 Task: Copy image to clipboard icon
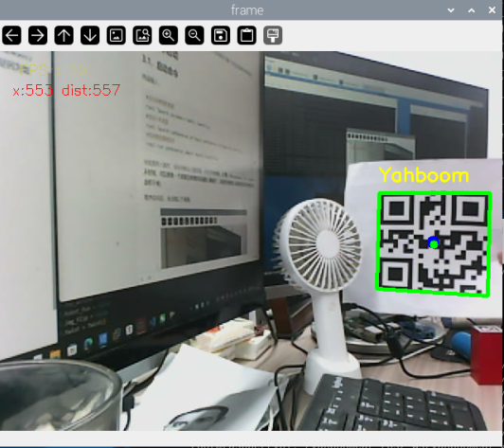(247, 35)
